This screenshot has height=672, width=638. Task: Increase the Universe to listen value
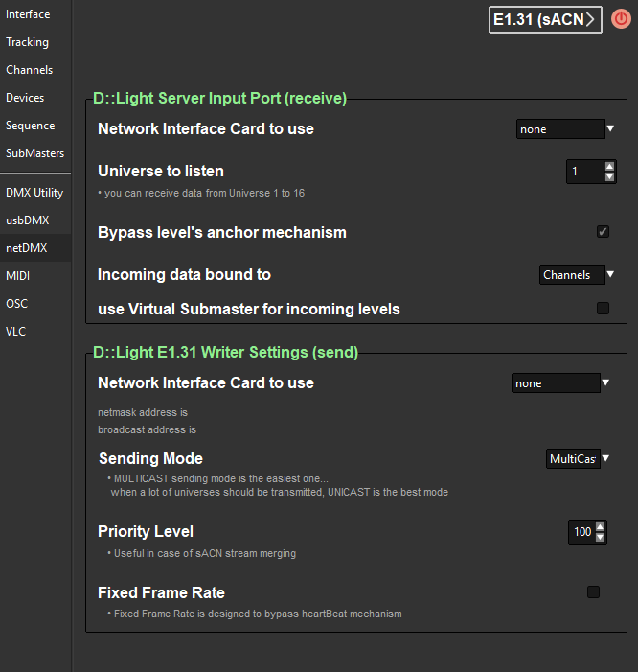(x=609, y=167)
